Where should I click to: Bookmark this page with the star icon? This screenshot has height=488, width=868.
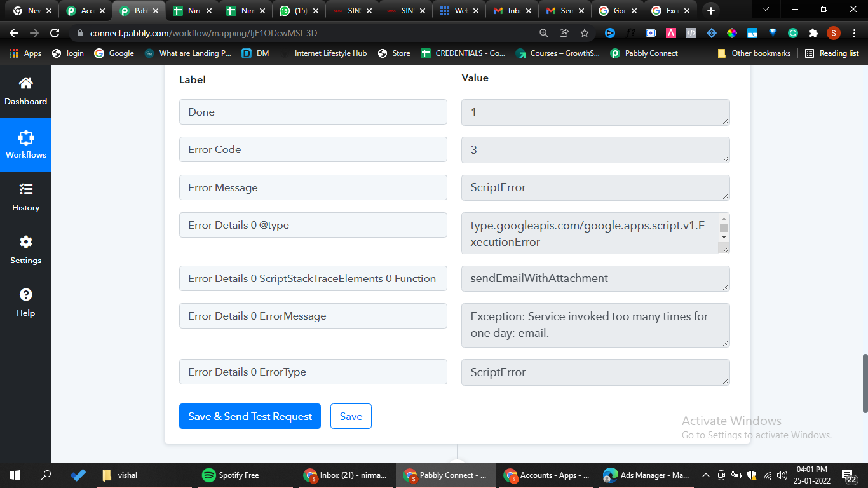(x=584, y=33)
